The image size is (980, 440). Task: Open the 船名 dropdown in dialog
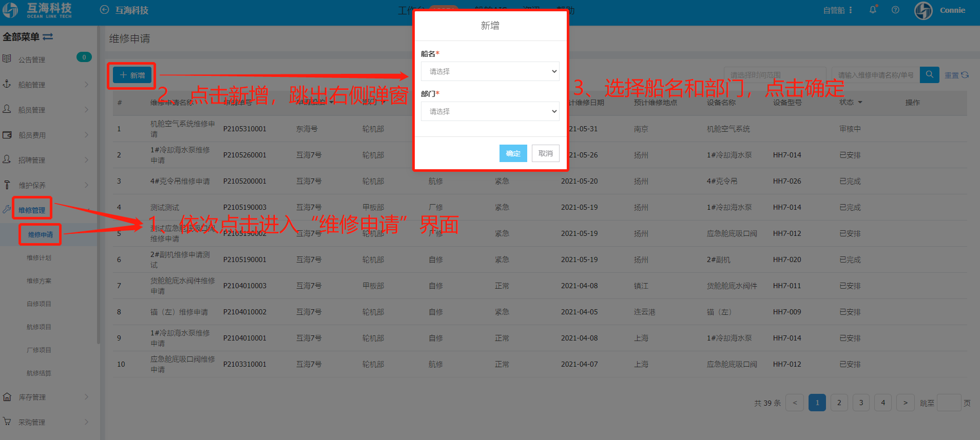click(490, 71)
